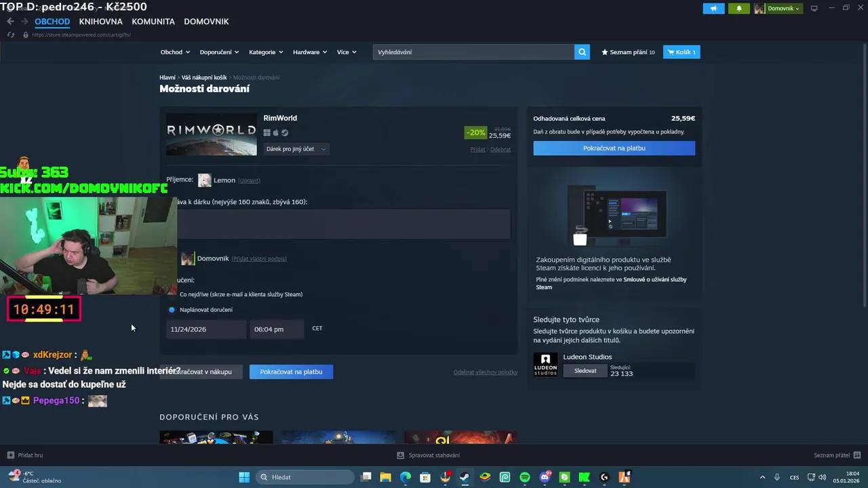
Task: Open the 11/24/2026 delivery date picker
Action: point(206,329)
